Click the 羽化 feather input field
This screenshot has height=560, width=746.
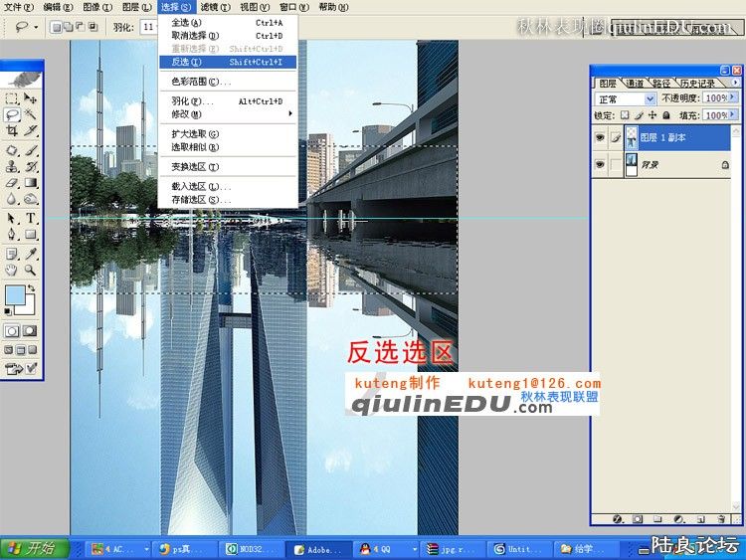click(x=147, y=27)
